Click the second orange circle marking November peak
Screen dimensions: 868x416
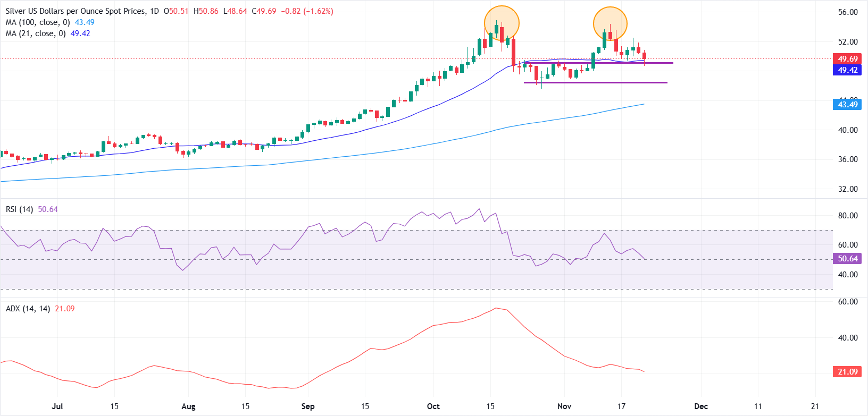pyautogui.click(x=610, y=23)
